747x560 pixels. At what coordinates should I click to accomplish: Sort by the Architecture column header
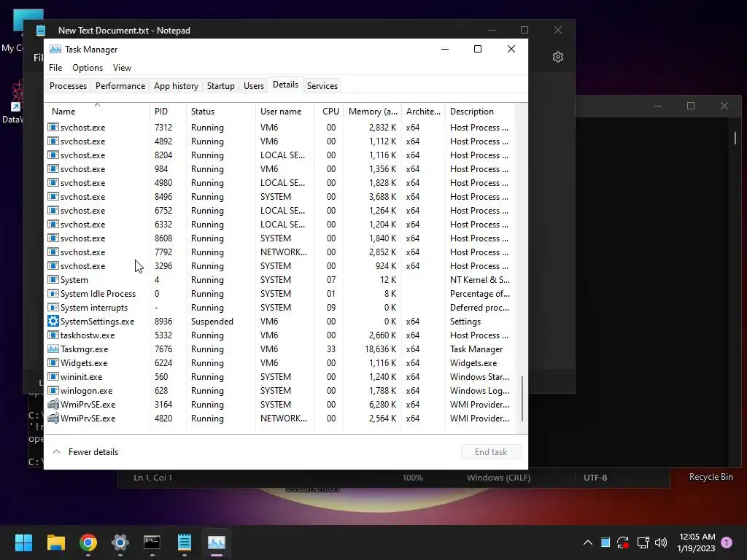[423, 112]
